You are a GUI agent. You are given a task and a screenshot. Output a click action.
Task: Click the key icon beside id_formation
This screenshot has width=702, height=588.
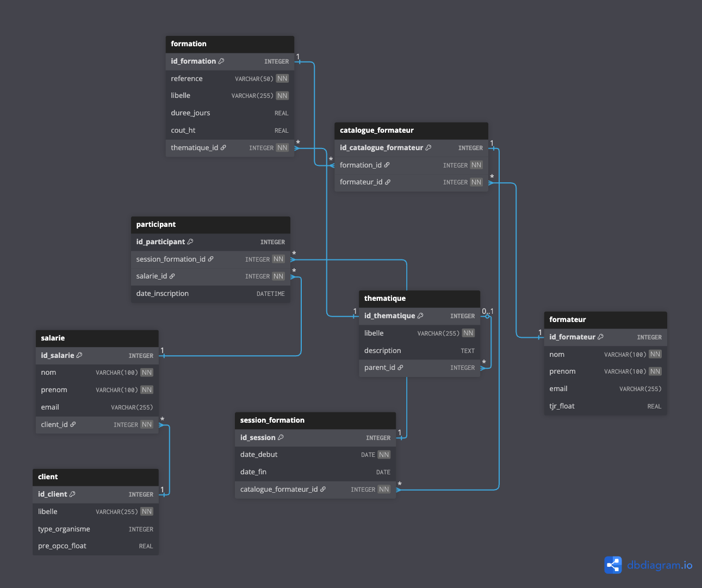(221, 61)
